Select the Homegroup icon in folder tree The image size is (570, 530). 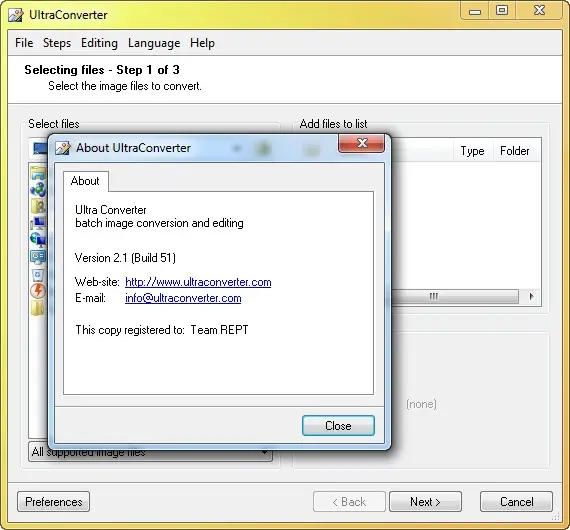pyautogui.click(x=38, y=189)
